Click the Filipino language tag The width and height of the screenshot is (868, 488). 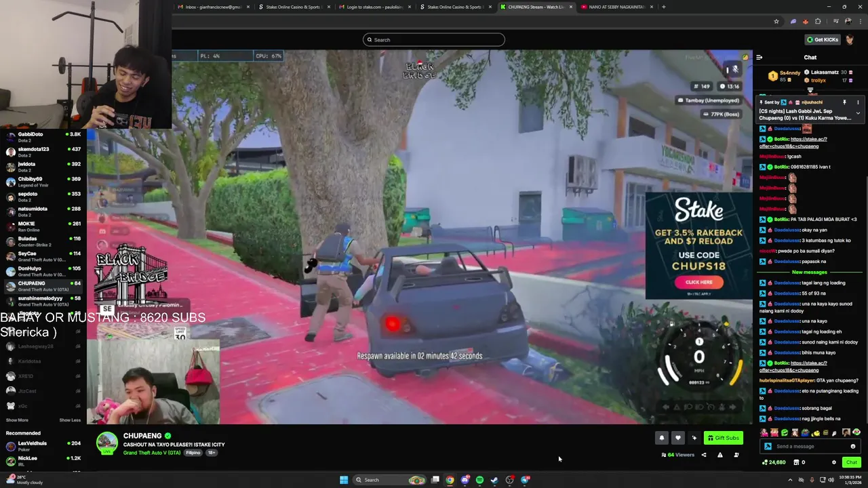tap(193, 453)
